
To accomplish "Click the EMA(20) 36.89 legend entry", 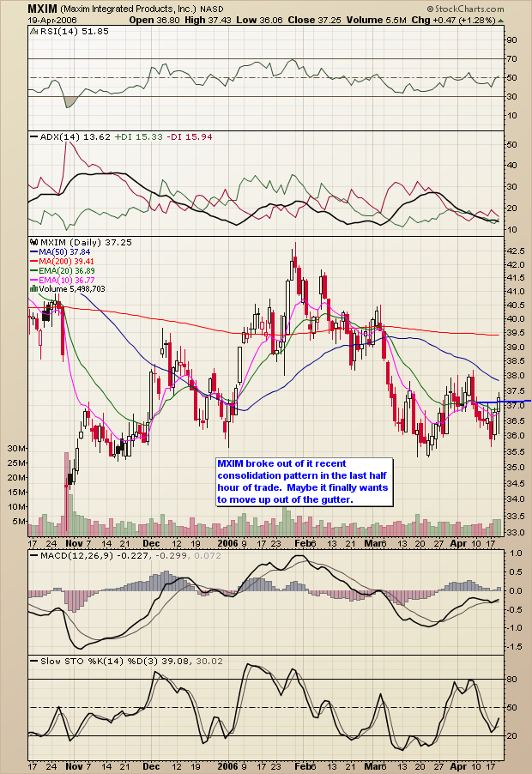I will coord(62,270).
